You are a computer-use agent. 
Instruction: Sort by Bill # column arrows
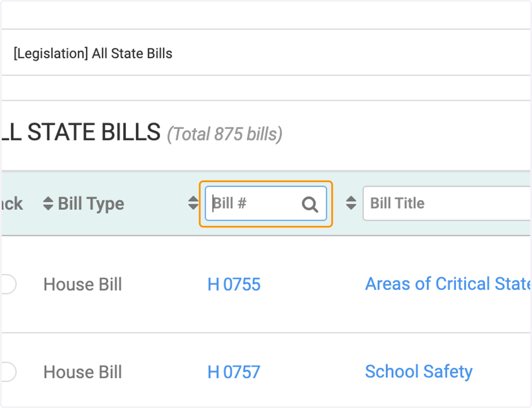(x=193, y=203)
